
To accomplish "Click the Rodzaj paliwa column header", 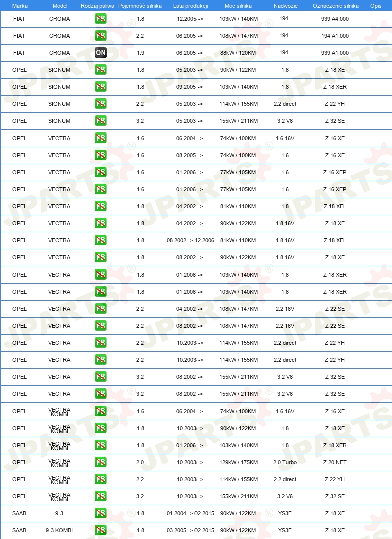I will 97,6.
